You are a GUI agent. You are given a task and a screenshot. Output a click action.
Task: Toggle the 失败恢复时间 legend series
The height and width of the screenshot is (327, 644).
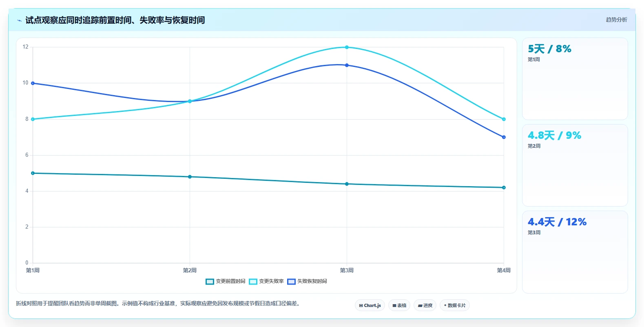click(x=307, y=281)
